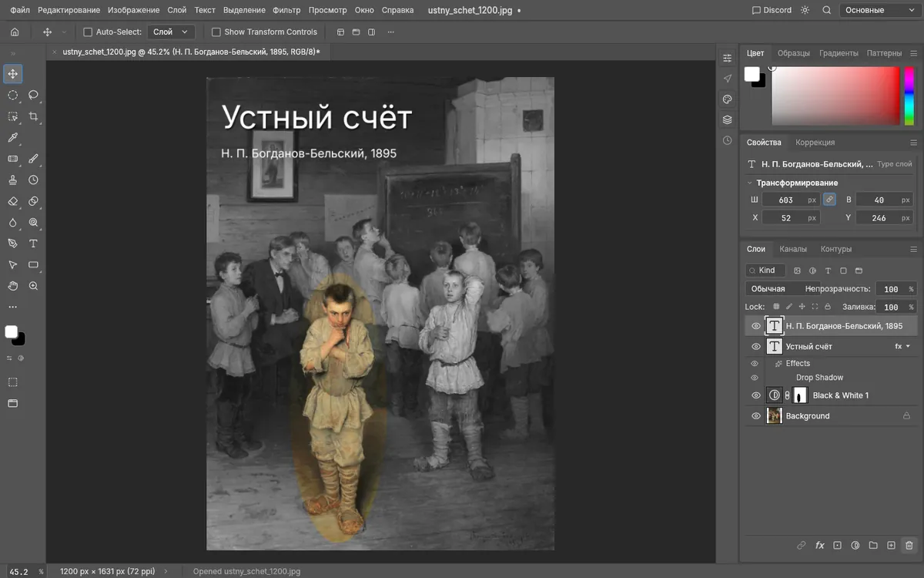Screen dimensions: 924x578
Task: Open the Фильтр menu
Action: pyautogui.click(x=286, y=10)
